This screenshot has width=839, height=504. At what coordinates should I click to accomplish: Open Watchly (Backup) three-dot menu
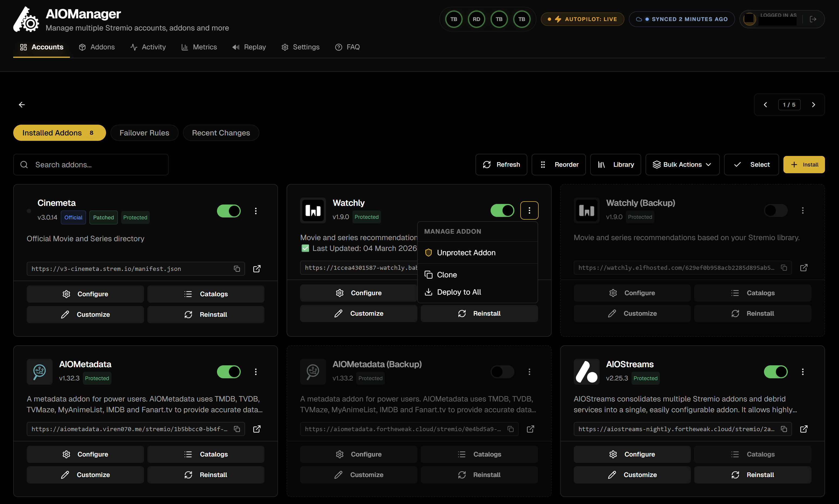[803, 210]
